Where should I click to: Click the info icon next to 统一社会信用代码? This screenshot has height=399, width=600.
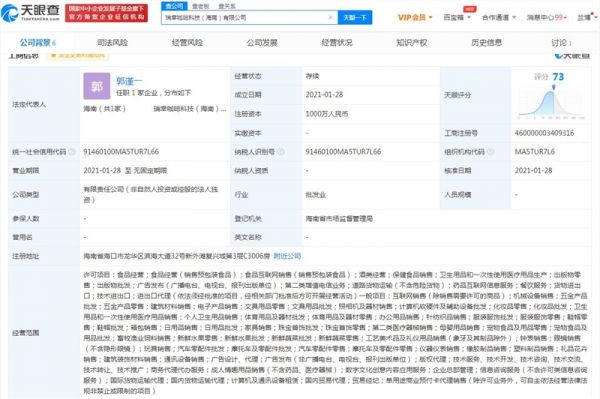[x=72, y=152]
